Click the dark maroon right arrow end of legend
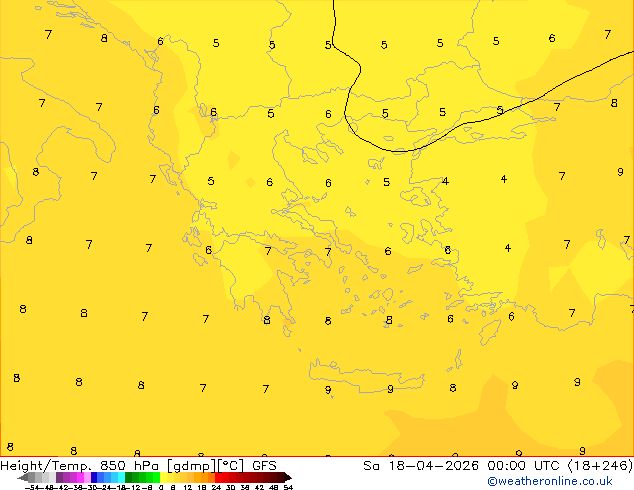Screen dimensions: 634x490 288,477
